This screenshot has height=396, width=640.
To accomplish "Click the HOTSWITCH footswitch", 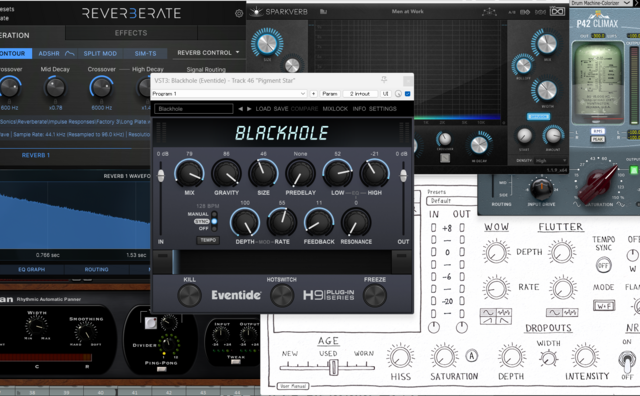I will [x=282, y=295].
